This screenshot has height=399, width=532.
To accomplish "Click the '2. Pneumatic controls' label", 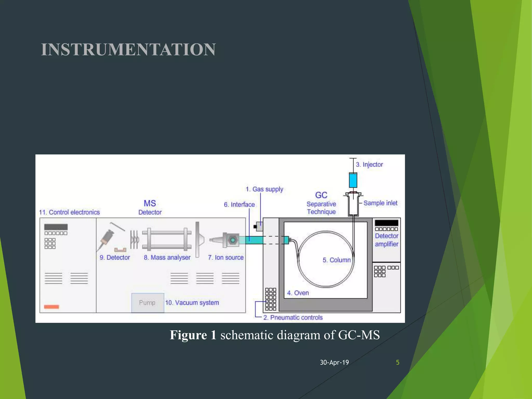I will (293, 317).
